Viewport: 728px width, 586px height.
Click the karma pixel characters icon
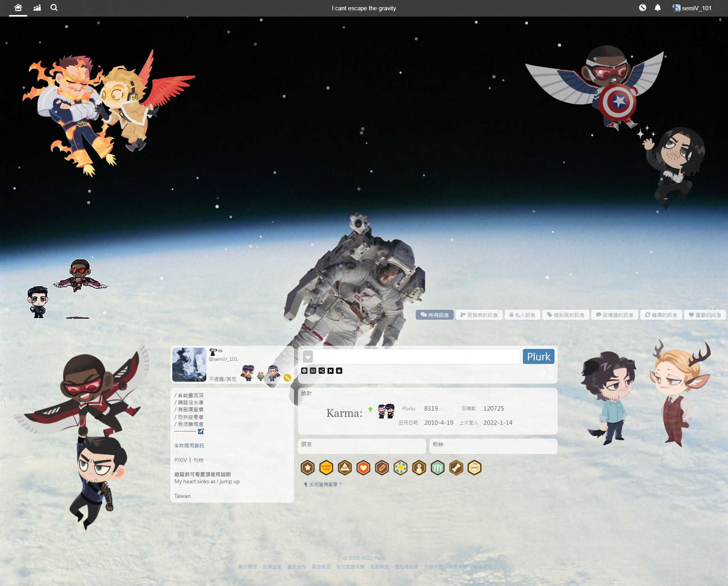pyautogui.click(x=386, y=411)
